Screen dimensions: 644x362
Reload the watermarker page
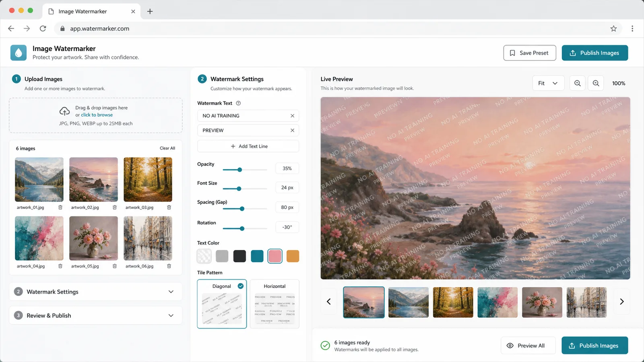[43, 29]
